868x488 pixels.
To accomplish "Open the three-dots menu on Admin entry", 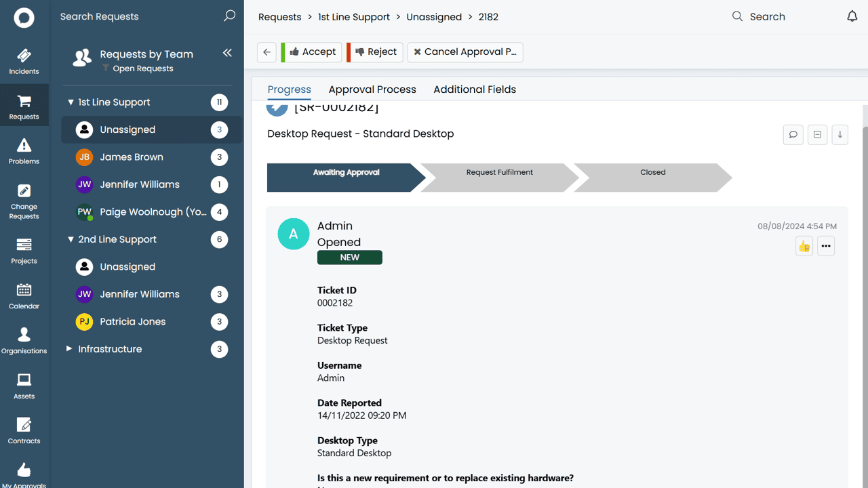I will coord(825,246).
